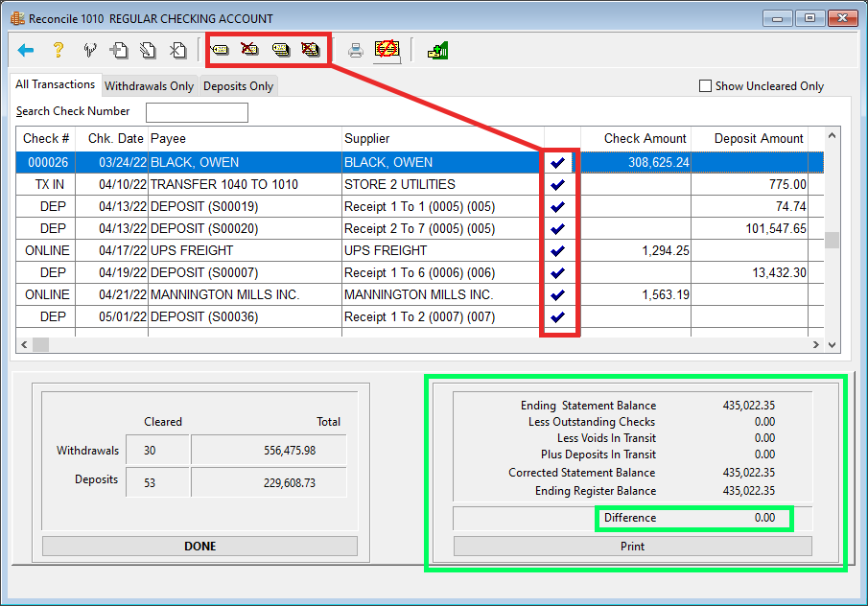868x606 pixels.
Task: Select deposit amount 775.00 cell
Action: pos(749,184)
